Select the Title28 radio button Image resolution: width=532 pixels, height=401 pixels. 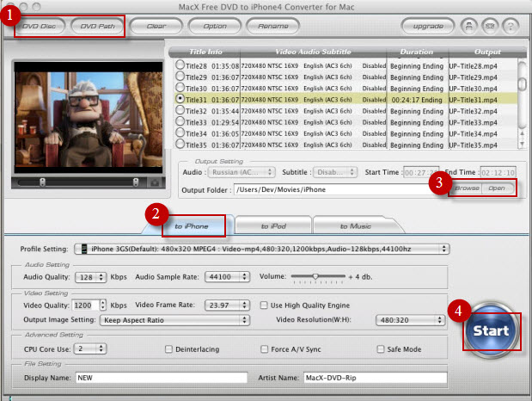point(180,65)
